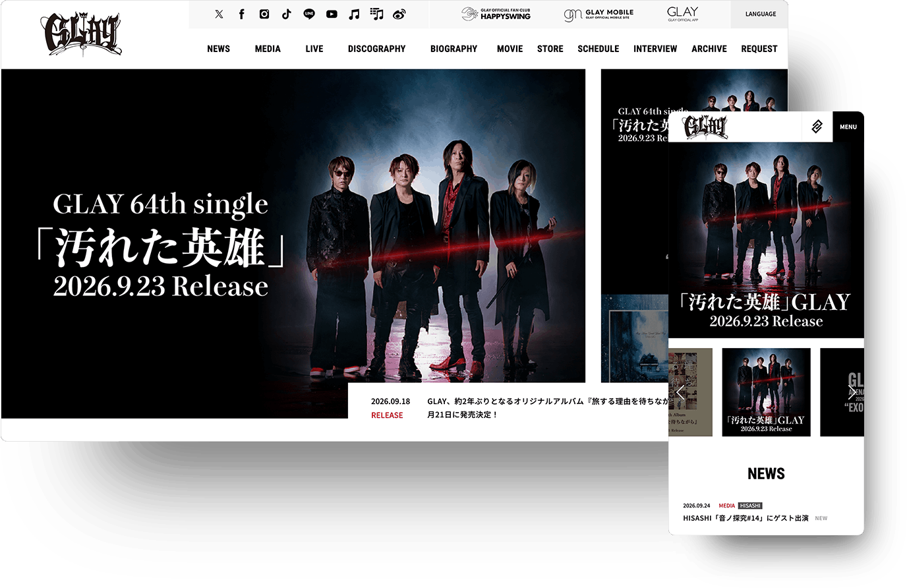907x588 pixels.
Task: Open the YouTube icon in header
Action: pos(332,14)
